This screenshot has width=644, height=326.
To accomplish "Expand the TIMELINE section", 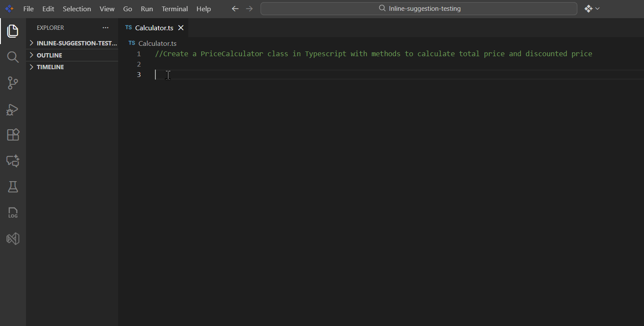I will click(50, 67).
